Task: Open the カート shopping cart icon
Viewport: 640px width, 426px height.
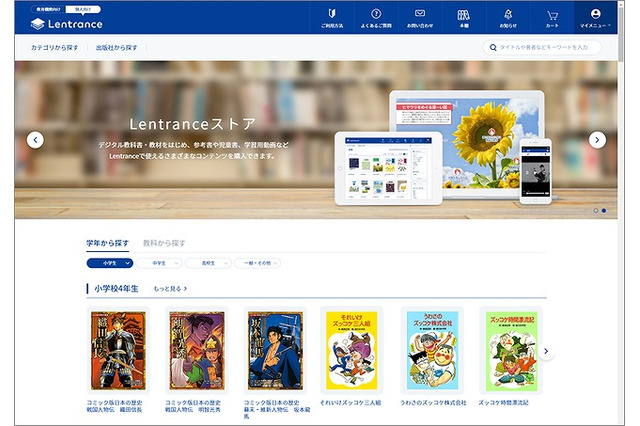Action: coord(552,18)
